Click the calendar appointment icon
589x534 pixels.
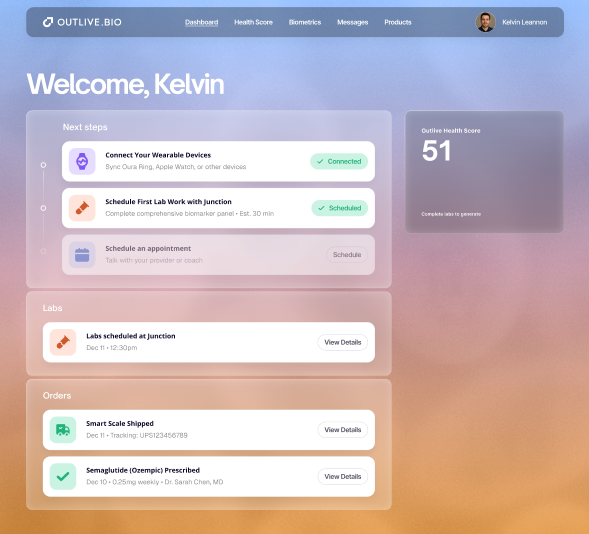pos(82,255)
